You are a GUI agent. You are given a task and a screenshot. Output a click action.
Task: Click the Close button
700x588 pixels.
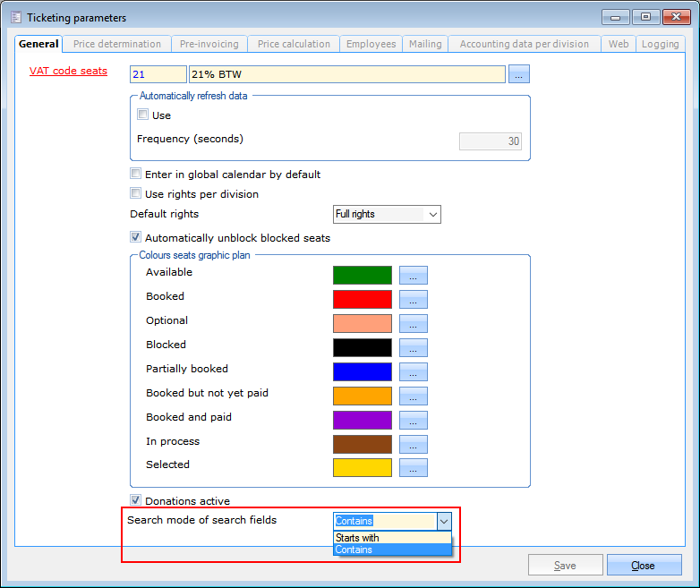[643, 566]
